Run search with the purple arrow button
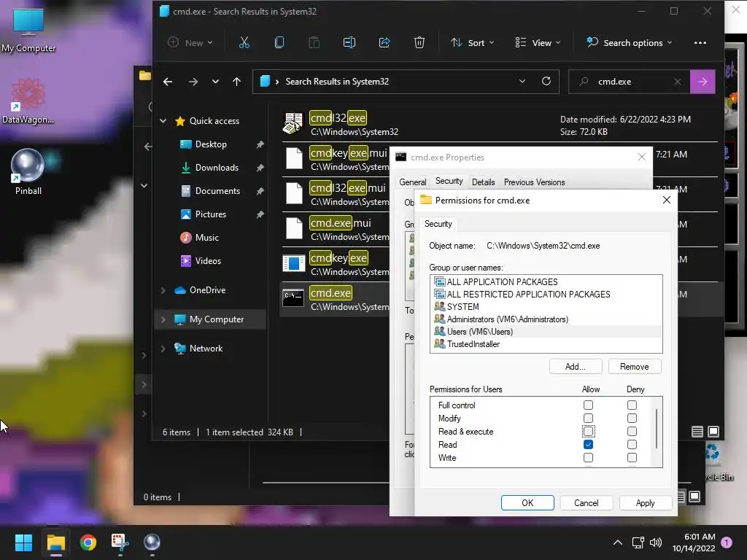Image resolution: width=747 pixels, height=560 pixels. pyautogui.click(x=703, y=82)
